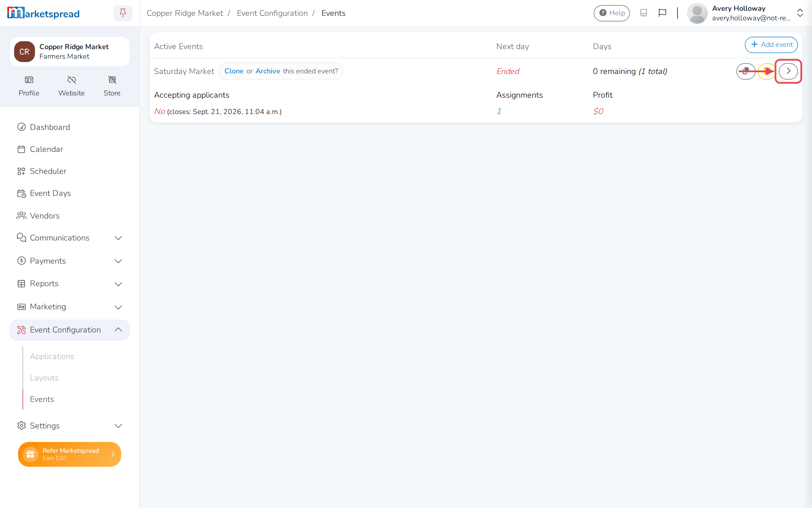Expand the Marketing menu
This screenshot has height=508, width=812.
69,307
